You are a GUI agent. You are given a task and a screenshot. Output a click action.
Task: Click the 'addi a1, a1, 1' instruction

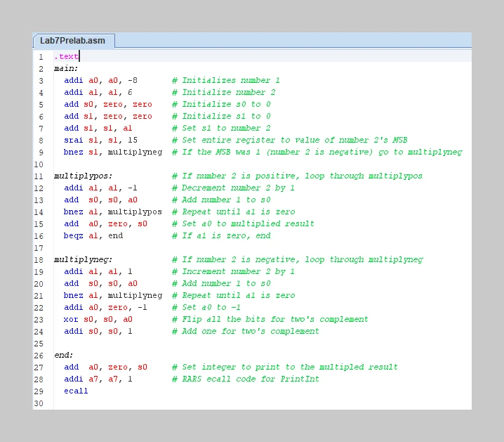[98, 271]
